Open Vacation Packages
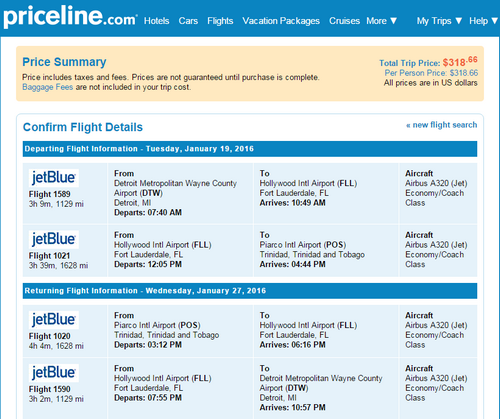This screenshot has height=419, width=500. coord(281,21)
